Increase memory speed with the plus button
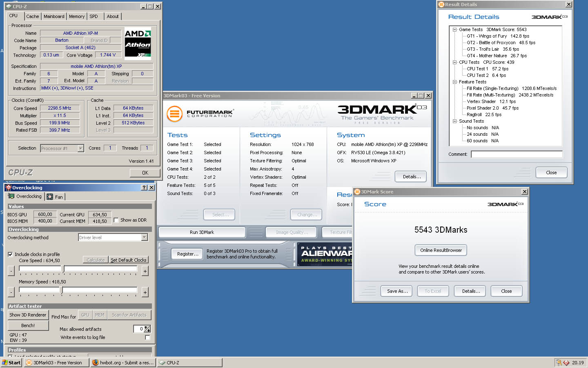This screenshot has height=368, width=588. point(145,292)
